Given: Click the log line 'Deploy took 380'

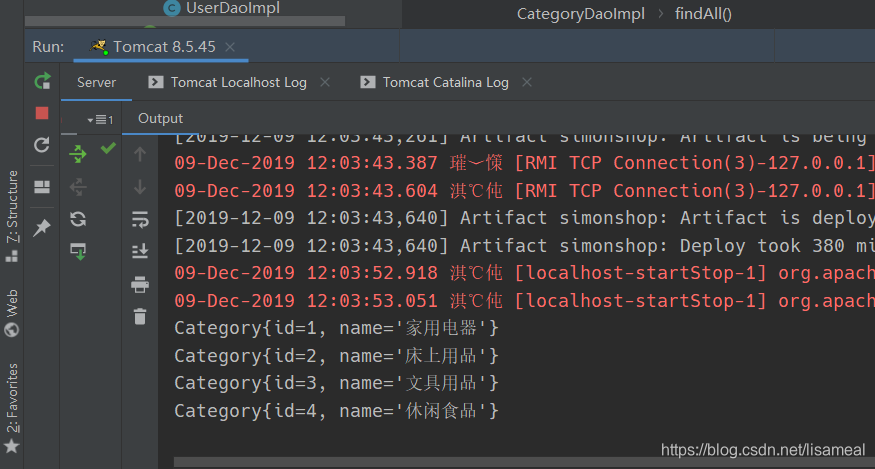Looking at the screenshot, I should pyautogui.click(x=525, y=246).
